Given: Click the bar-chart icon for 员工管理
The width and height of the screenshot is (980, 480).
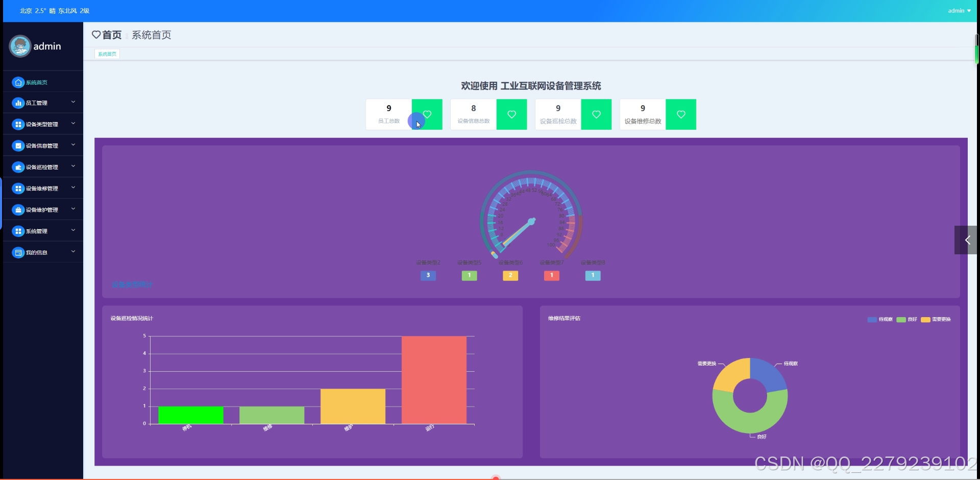Looking at the screenshot, I should (18, 103).
